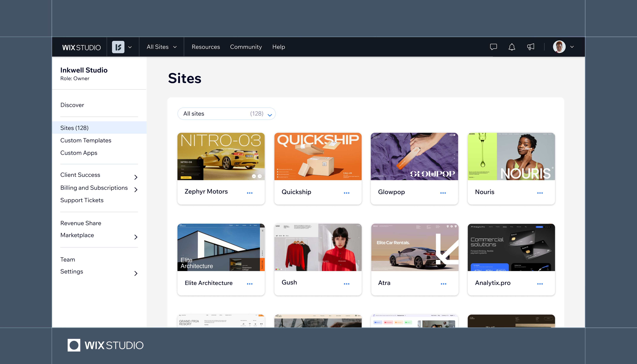Open more options for Gush site
The image size is (637, 364).
tap(346, 284)
